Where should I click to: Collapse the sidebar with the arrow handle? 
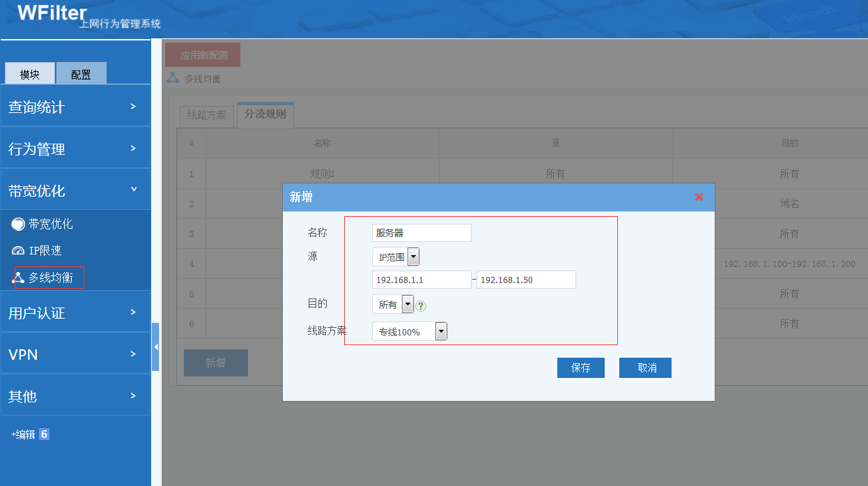[155, 347]
